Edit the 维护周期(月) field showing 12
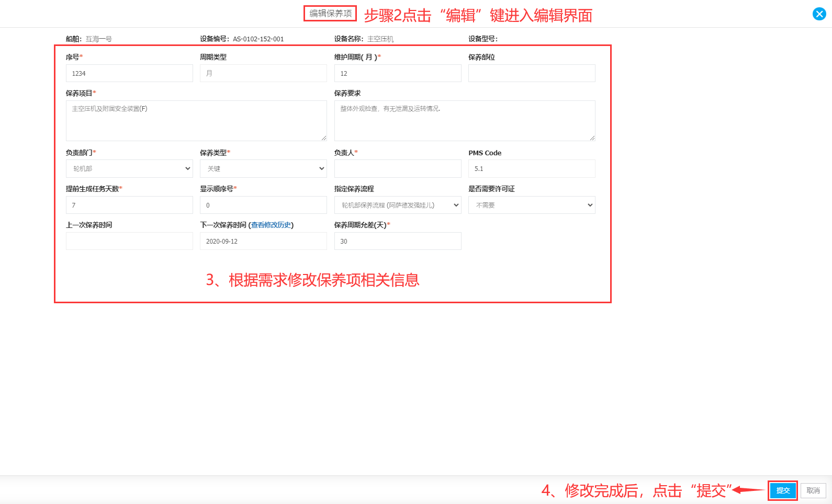832x504 pixels. (x=398, y=73)
